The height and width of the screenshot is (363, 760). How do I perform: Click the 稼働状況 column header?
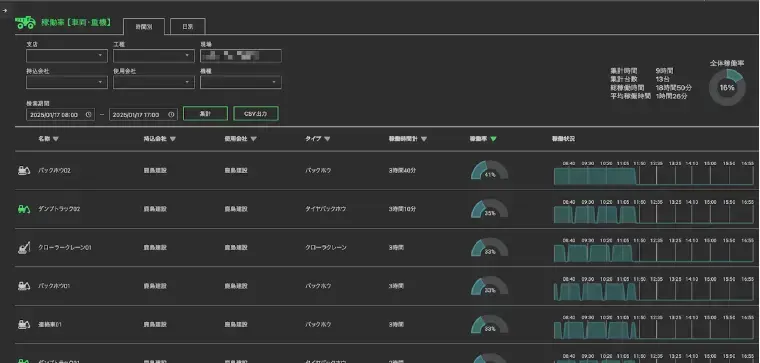tap(563, 139)
